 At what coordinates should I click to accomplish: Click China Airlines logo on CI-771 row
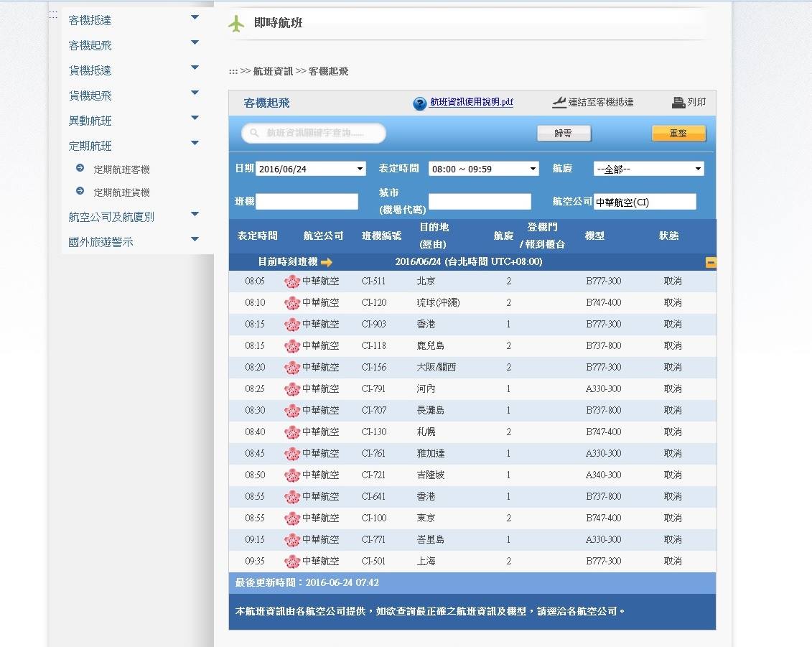click(292, 540)
